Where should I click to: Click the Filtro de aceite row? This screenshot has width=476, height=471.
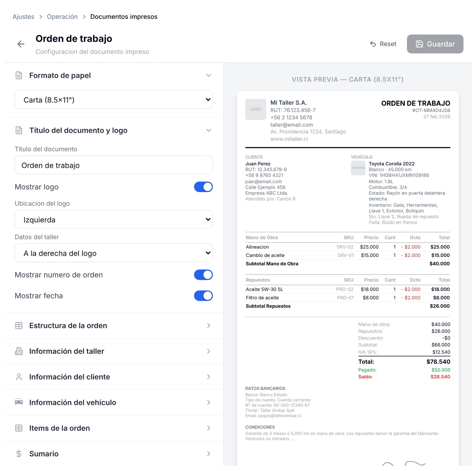click(347, 298)
